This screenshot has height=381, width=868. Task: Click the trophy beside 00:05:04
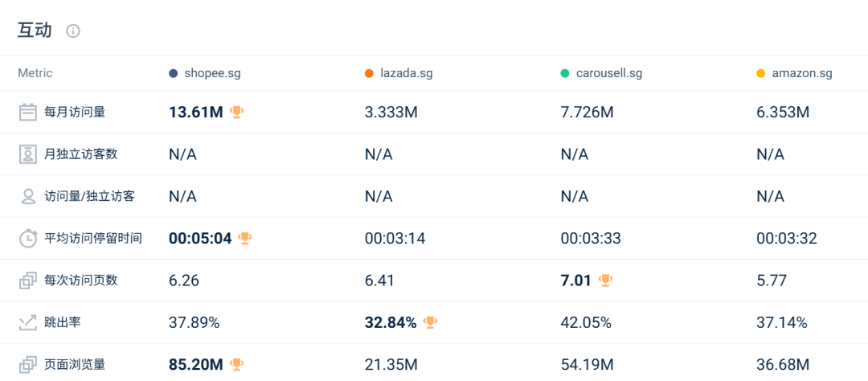click(x=245, y=238)
